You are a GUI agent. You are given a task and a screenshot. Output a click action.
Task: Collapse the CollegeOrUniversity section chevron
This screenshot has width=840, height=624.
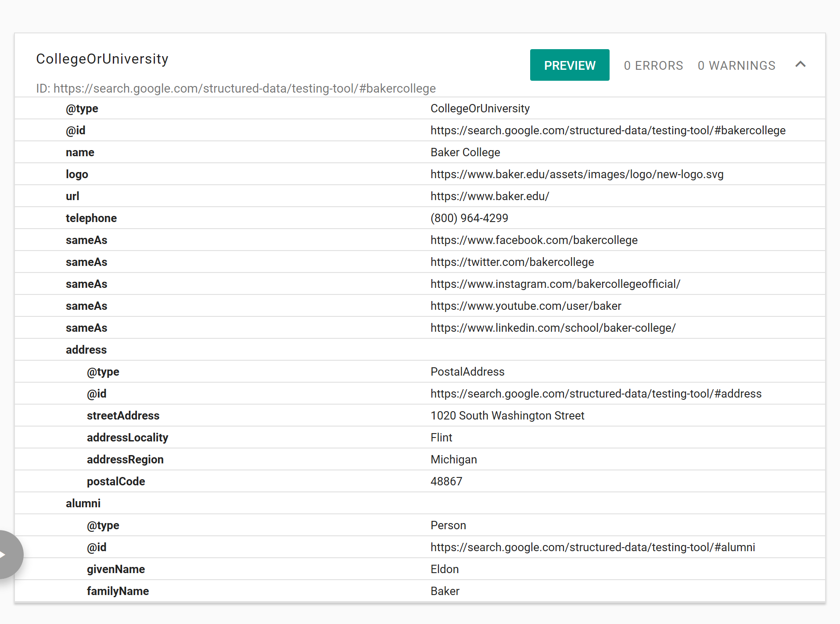800,65
